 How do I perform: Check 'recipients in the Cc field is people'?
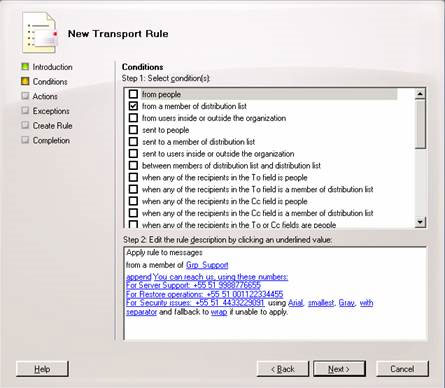133,201
